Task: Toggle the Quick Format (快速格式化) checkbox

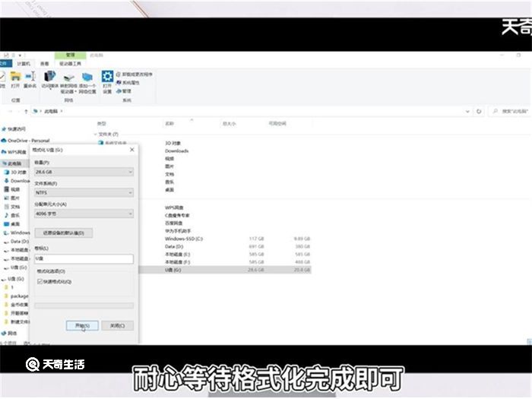Action: (x=40, y=281)
